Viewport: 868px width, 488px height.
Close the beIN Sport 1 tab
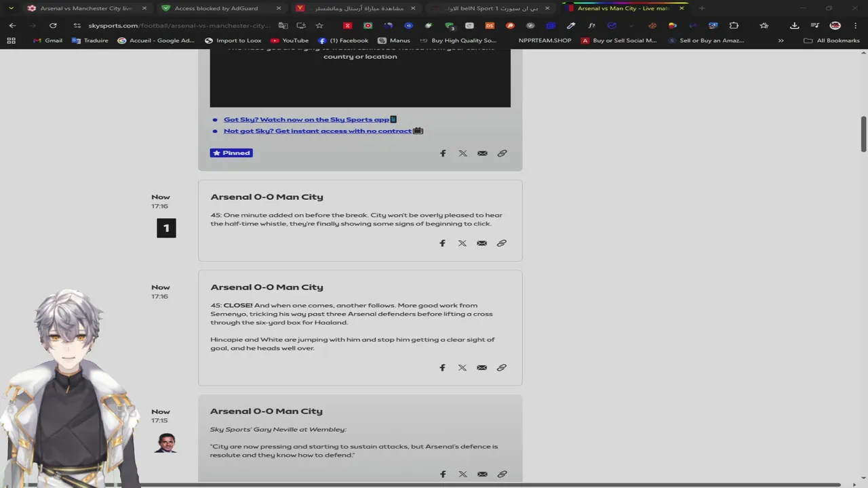click(547, 8)
